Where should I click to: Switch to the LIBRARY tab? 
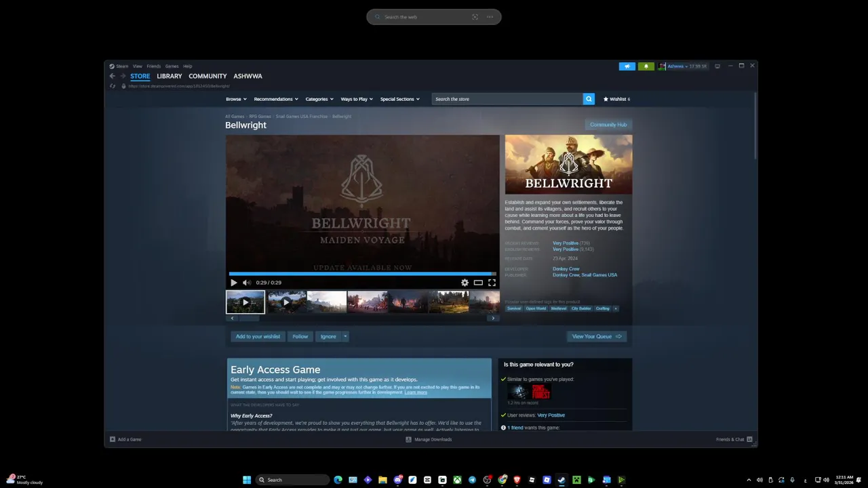point(170,77)
